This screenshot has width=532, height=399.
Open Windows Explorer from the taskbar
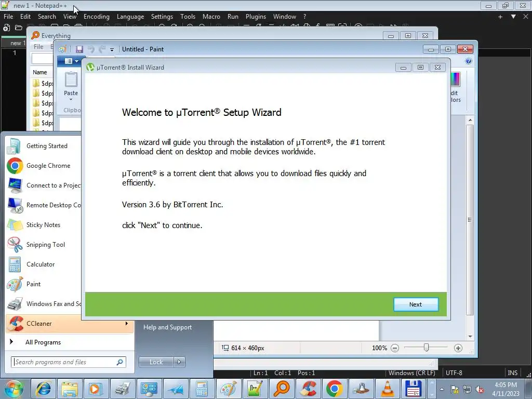point(70,389)
